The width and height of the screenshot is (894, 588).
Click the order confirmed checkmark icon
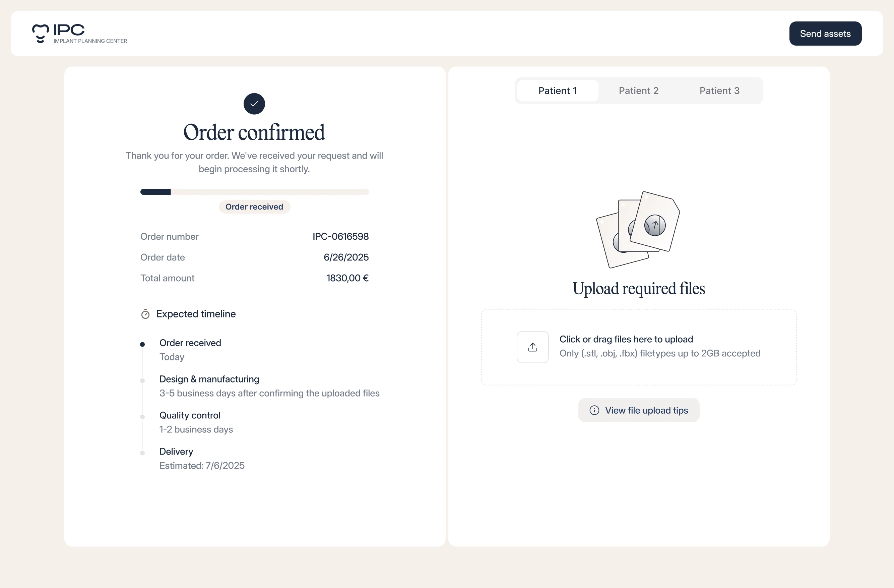[254, 104]
